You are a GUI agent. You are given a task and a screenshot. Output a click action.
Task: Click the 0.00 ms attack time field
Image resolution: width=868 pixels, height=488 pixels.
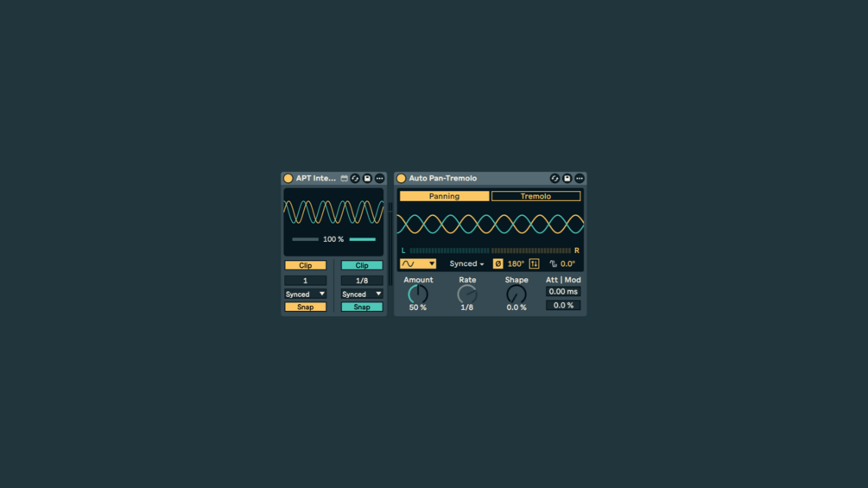click(x=563, y=292)
